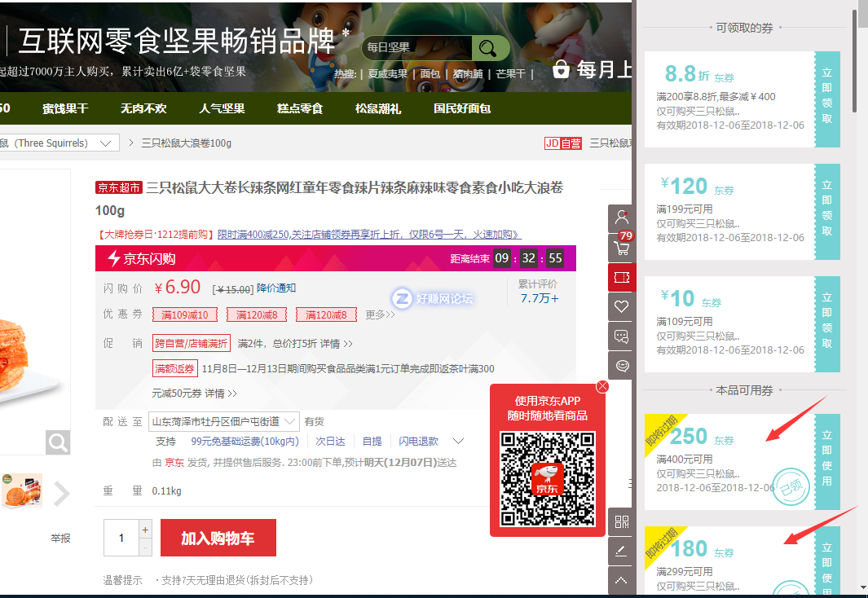
Task: Click the feedback pencil icon in the sidebar
Action: pyautogui.click(x=621, y=551)
